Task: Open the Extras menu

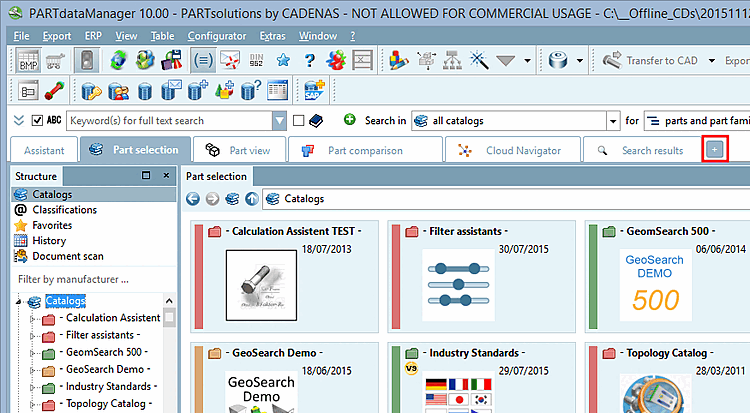Action: click(x=272, y=36)
